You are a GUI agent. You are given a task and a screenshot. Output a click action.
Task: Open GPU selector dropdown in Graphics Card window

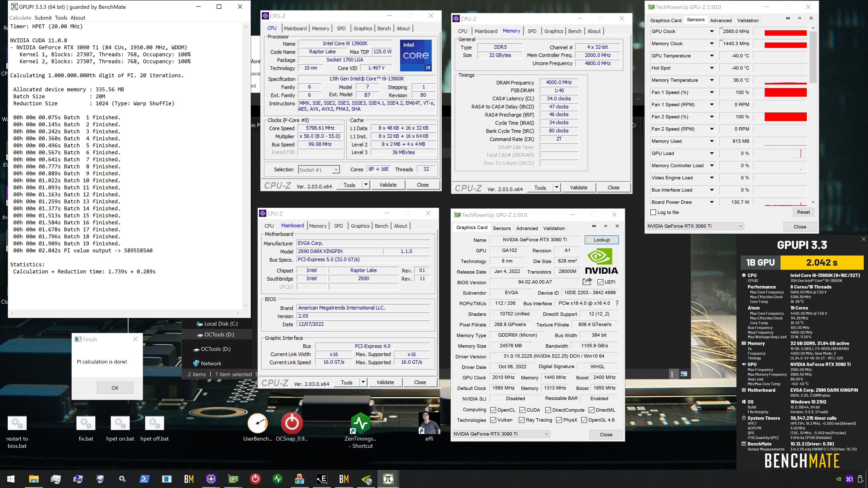(501, 434)
